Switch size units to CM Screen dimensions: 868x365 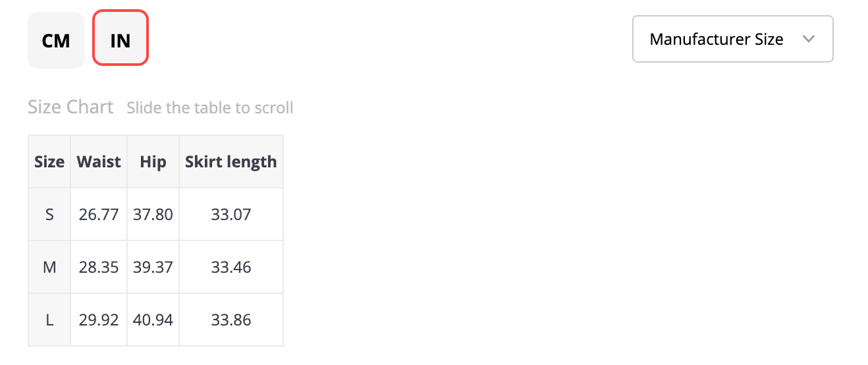tap(56, 40)
